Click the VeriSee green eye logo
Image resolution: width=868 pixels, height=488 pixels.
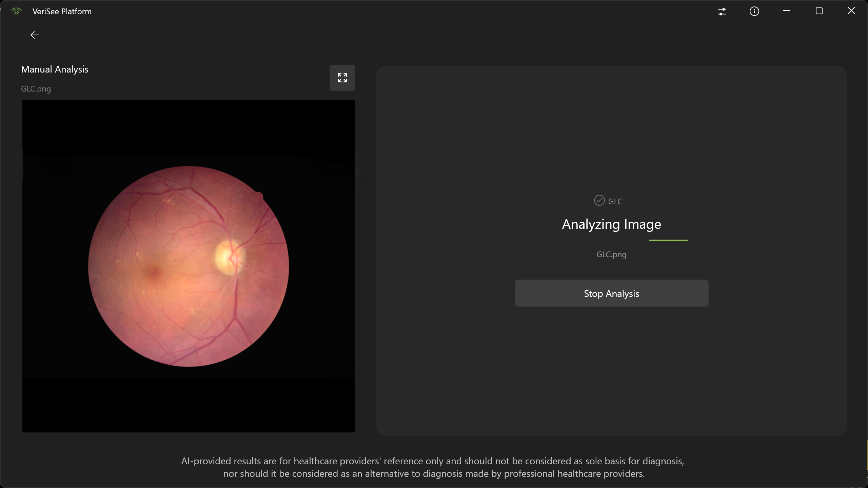point(16,11)
